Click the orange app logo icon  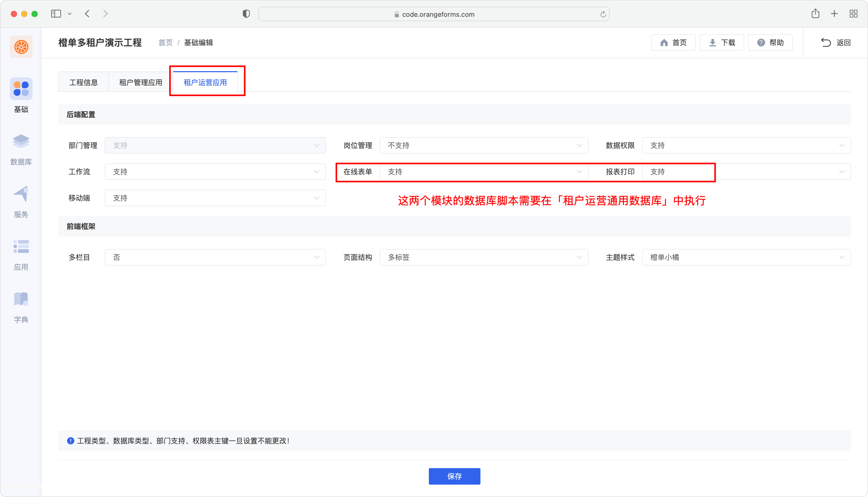pyautogui.click(x=21, y=47)
